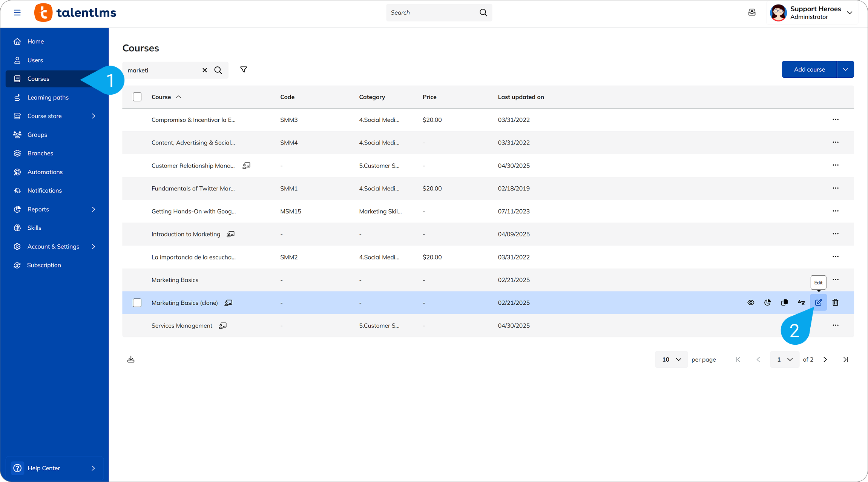
Task: Collapse the sidebar with the hamburger icon
Action: coord(17,12)
